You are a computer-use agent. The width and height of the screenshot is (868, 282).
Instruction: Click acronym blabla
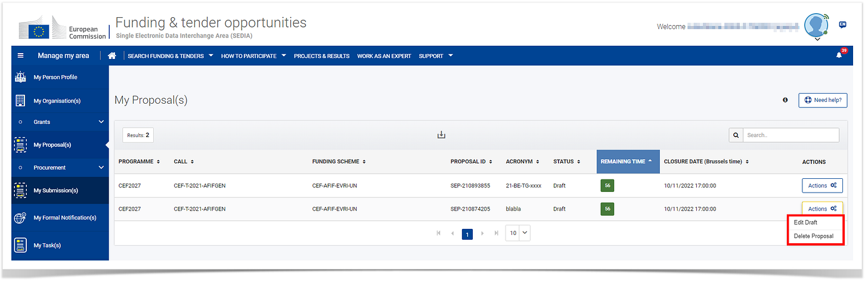click(514, 209)
